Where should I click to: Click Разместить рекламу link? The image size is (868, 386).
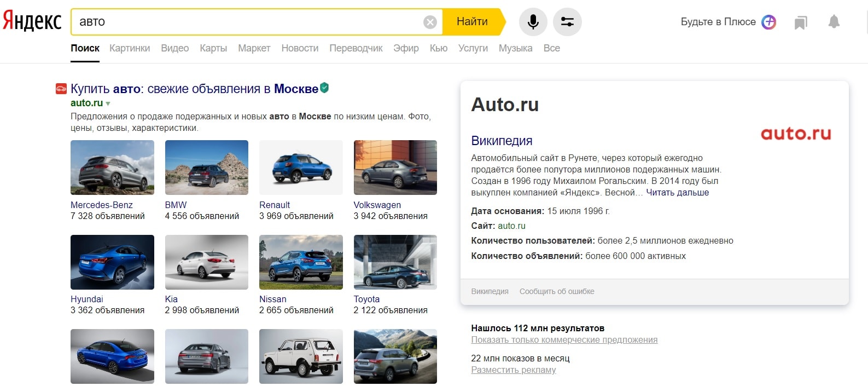point(514,370)
